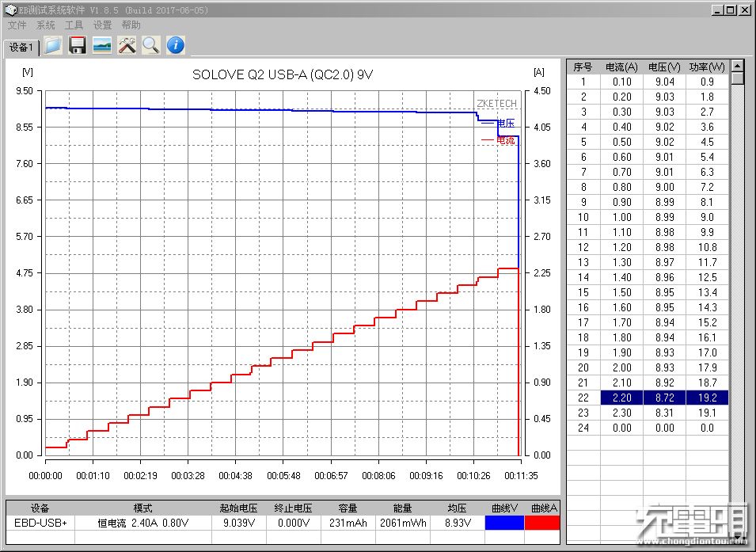
Task: Click the 能量 header in bottom table
Action: click(403, 508)
